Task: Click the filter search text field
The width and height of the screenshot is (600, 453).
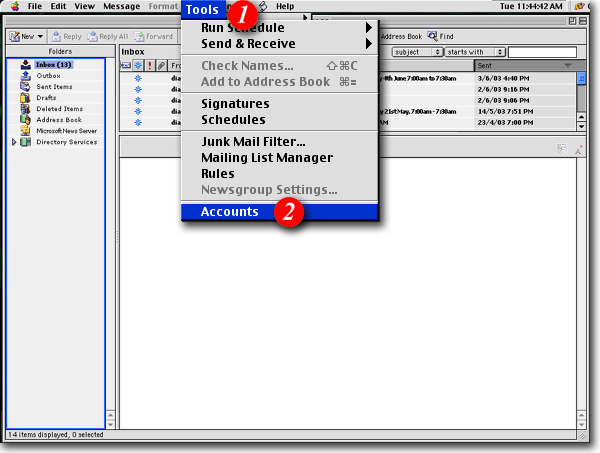Action: 542,51
